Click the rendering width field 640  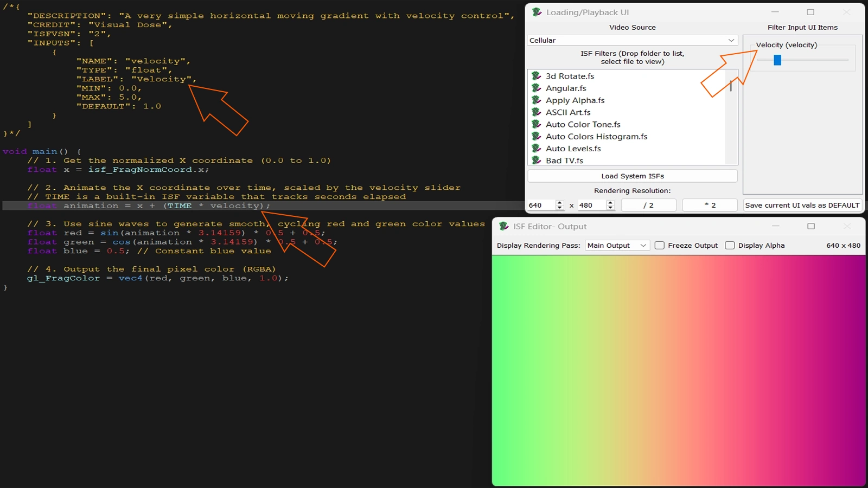tap(541, 205)
